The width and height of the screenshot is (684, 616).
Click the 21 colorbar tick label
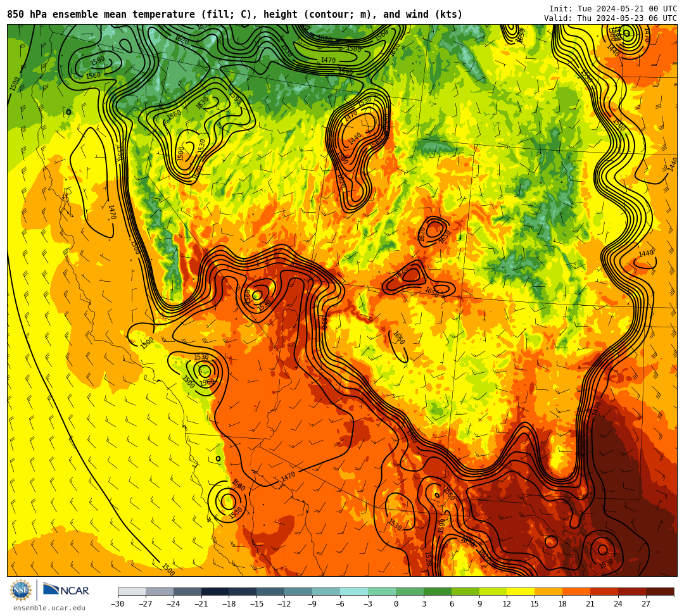[591, 604]
